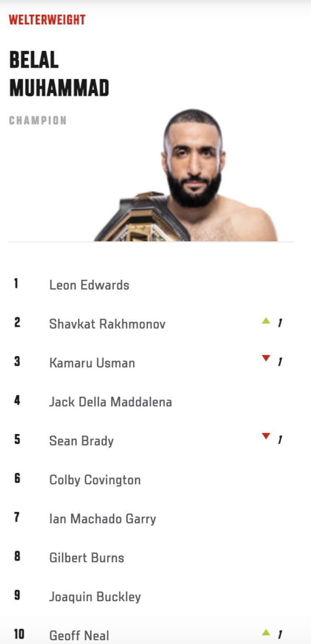The height and width of the screenshot is (644, 311).
Task: Select Sean Brady in the rankings
Action: pyautogui.click(x=82, y=441)
